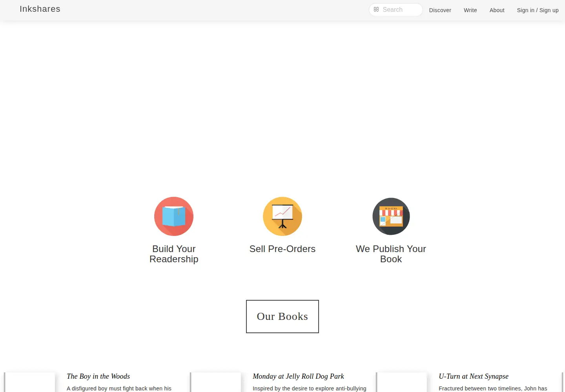
Task: Focus the Search input field
Action: pos(396,10)
